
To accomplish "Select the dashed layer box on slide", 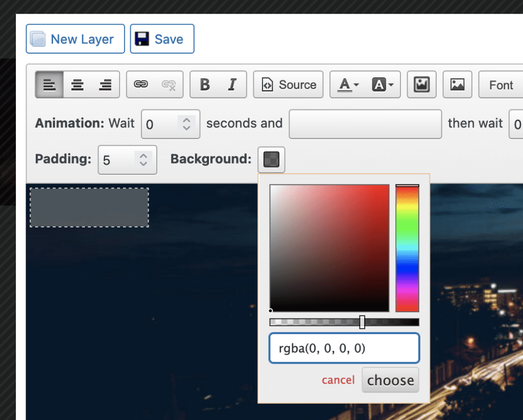I will click(x=89, y=207).
